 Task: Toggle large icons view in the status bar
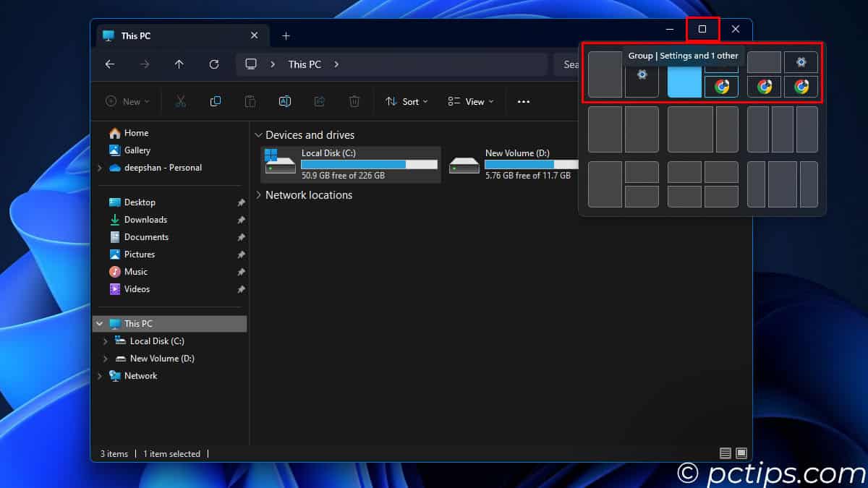(741, 453)
